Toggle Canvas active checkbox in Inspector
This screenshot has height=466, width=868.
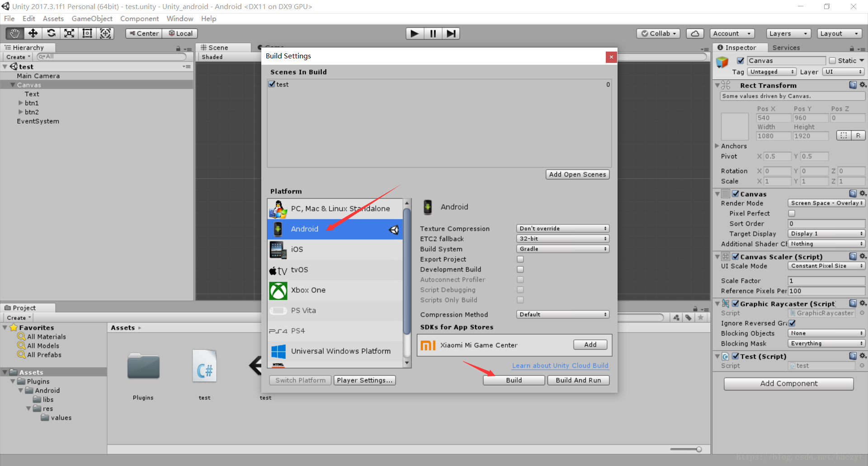click(741, 61)
